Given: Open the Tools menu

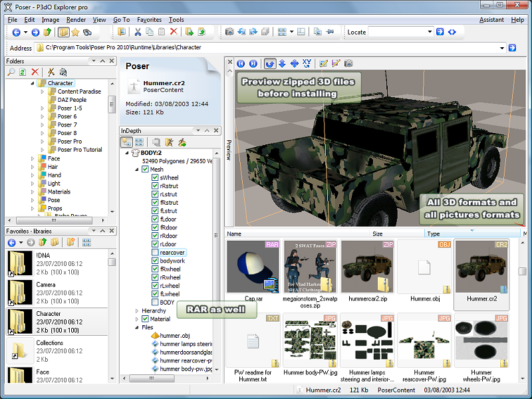Looking at the screenshot, I should [176, 20].
